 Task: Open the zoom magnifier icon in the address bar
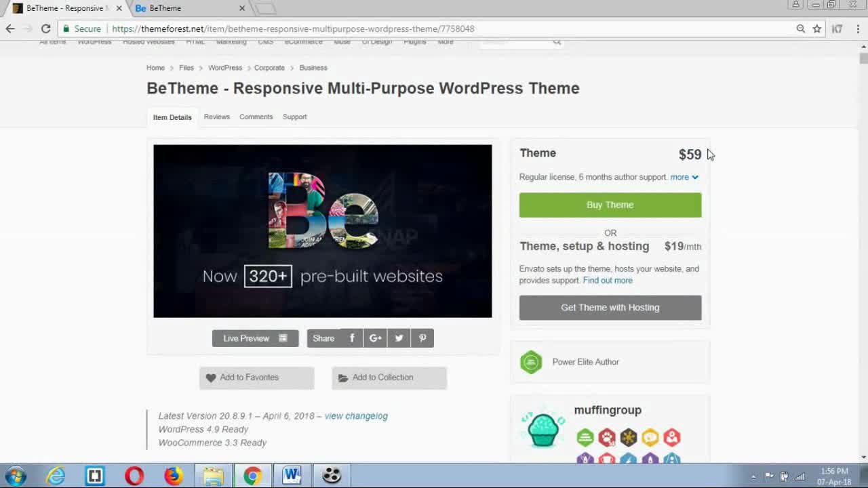[801, 28]
